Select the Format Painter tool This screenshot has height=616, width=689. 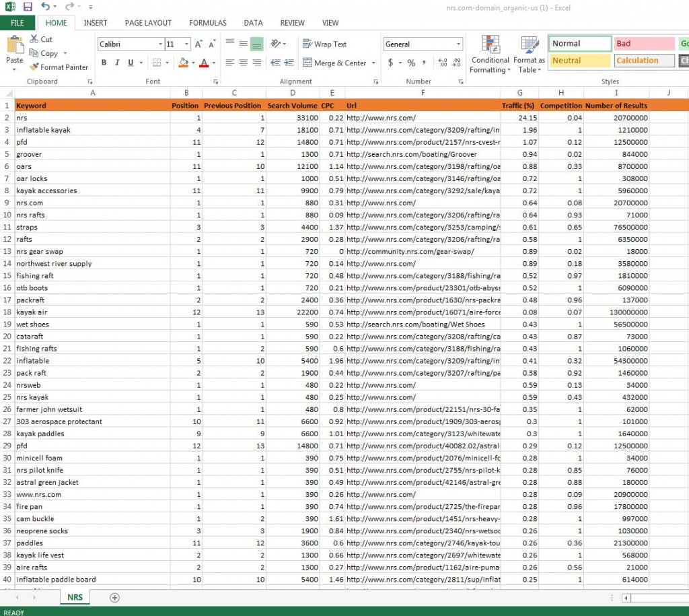click(59, 67)
